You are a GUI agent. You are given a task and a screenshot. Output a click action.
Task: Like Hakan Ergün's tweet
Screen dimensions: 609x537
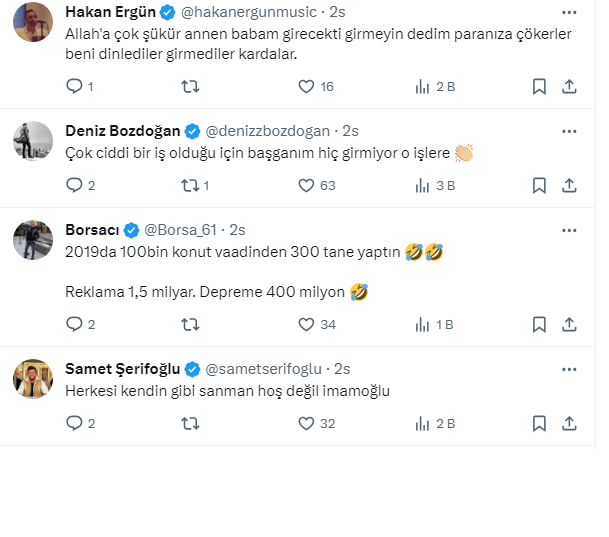(x=307, y=87)
